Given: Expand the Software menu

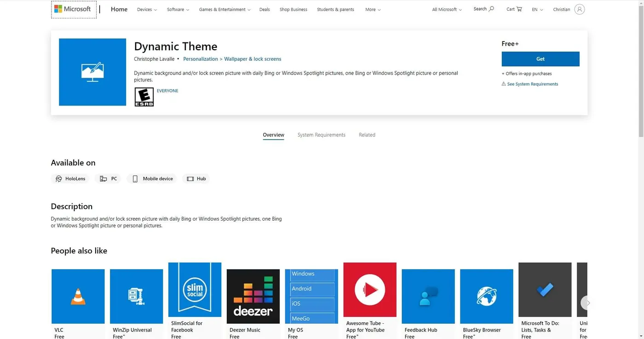Looking at the screenshot, I should coord(178,9).
